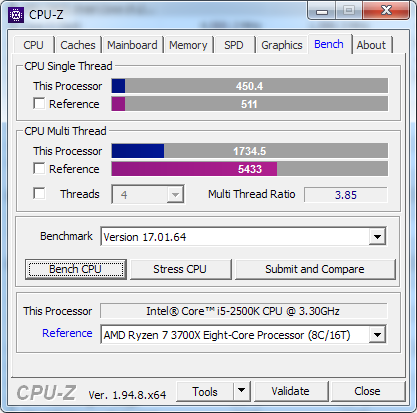This screenshot has width=417, height=413.
Task: Enable the Single Thread Reference checkbox
Action: (x=39, y=103)
